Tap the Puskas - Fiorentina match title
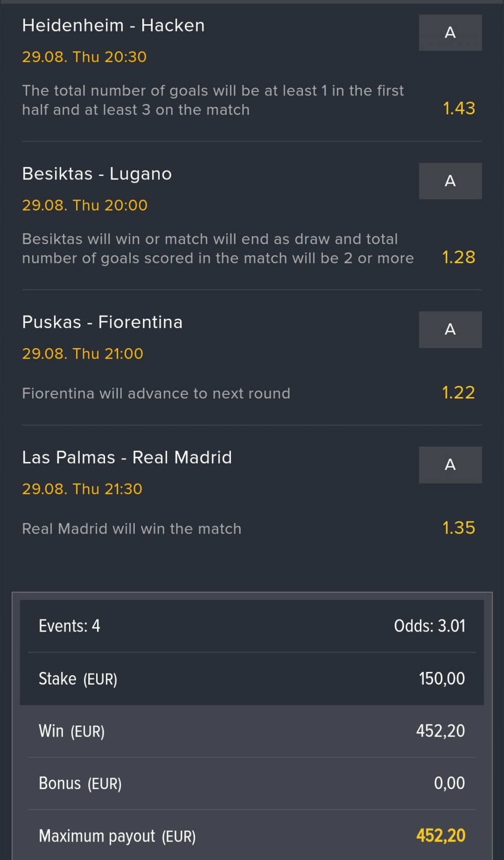This screenshot has width=504, height=860. point(102,322)
